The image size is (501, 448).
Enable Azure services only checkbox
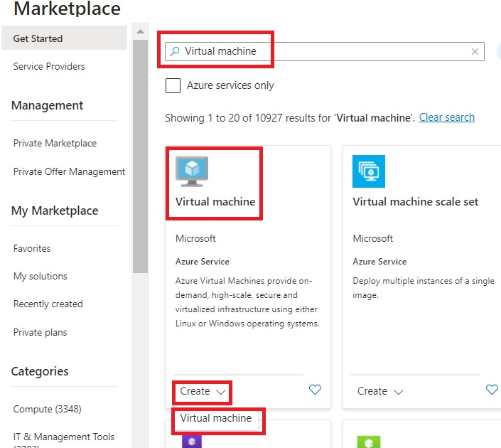click(x=173, y=85)
